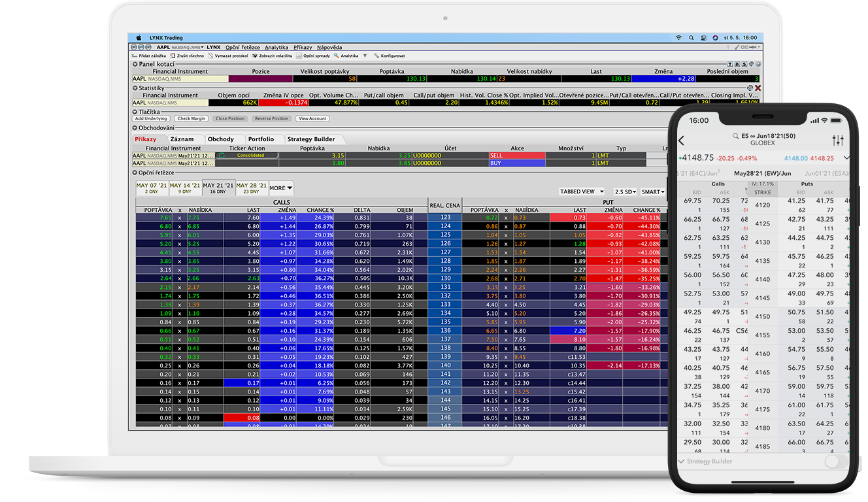The width and height of the screenshot is (868, 502).
Task: Click the red -0.1374 Změna IV cell
Action: point(283,103)
